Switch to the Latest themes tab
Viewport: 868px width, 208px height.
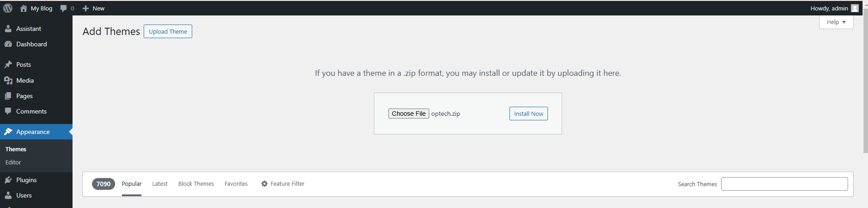[160, 183]
